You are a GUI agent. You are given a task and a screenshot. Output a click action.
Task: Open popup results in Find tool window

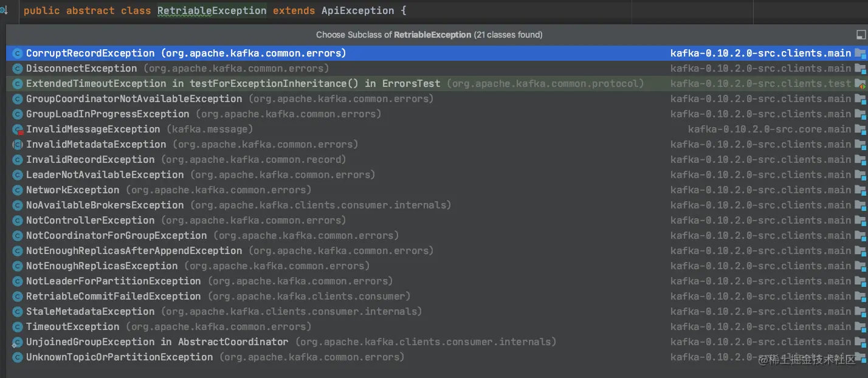click(860, 35)
